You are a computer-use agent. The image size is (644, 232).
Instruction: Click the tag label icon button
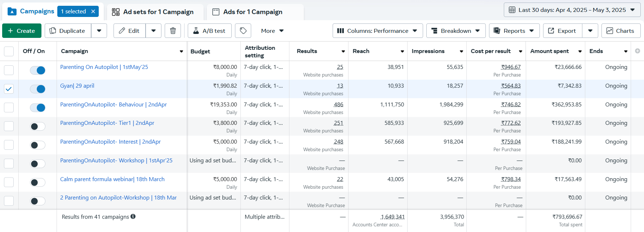point(243,31)
